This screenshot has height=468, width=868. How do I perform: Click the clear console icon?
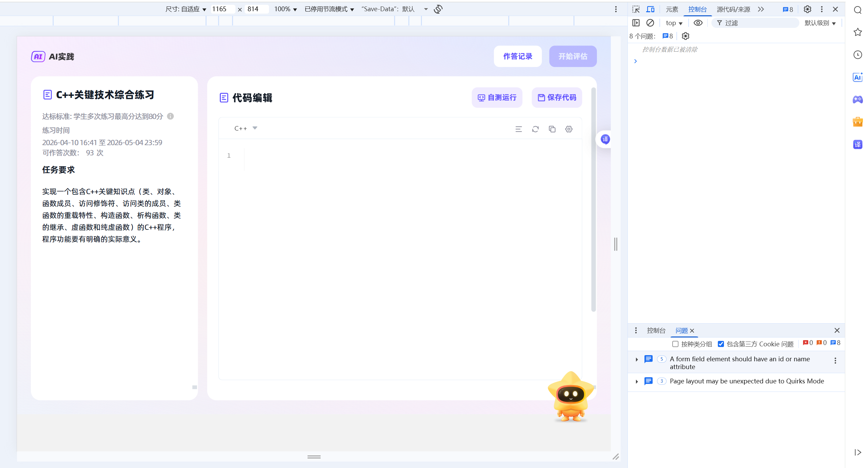click(x=650, y=23)
